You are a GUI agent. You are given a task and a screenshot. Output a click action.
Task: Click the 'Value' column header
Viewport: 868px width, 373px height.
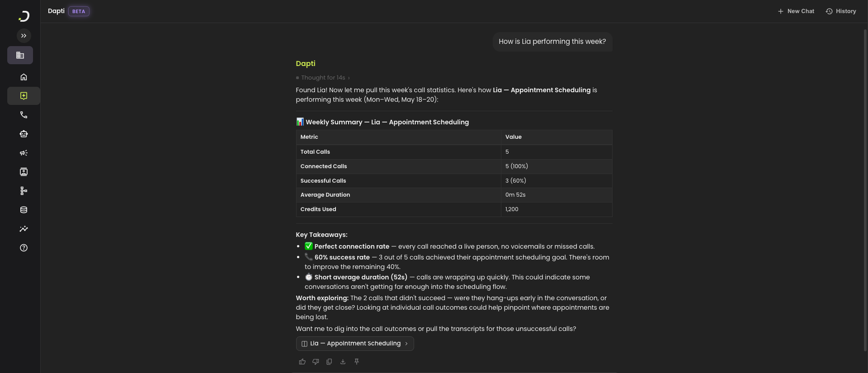(x=556, y=137)
